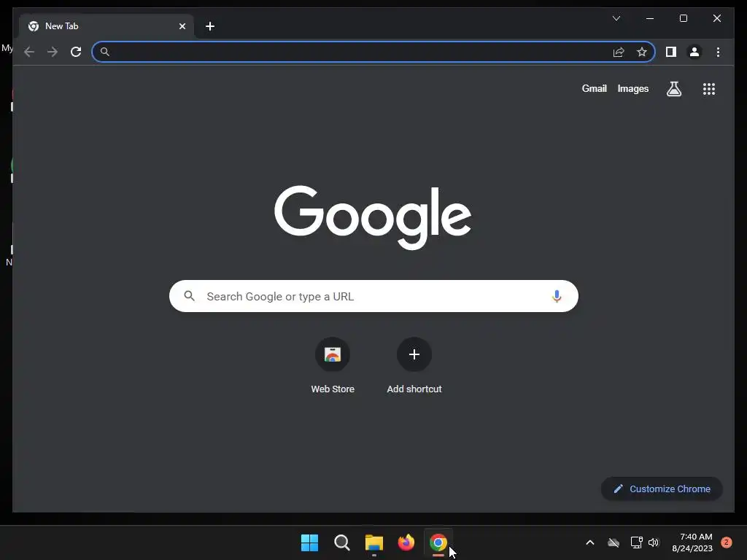Open network status tray icon

point(636,542)
